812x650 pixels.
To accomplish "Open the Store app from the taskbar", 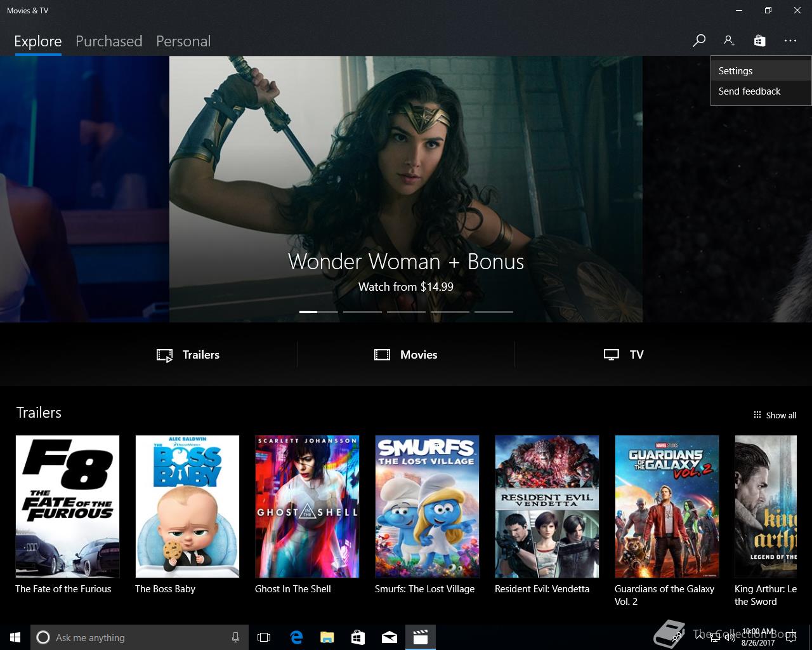I will click(358, 637).
